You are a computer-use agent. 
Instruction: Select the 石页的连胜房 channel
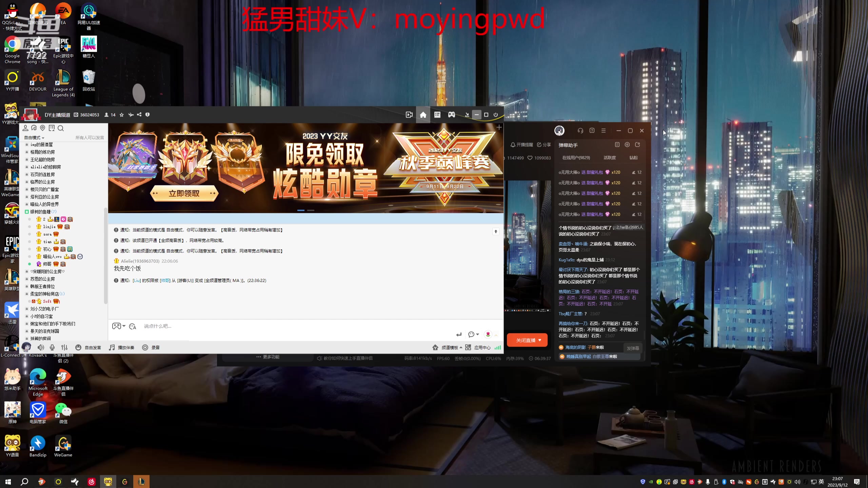[42, 175]
